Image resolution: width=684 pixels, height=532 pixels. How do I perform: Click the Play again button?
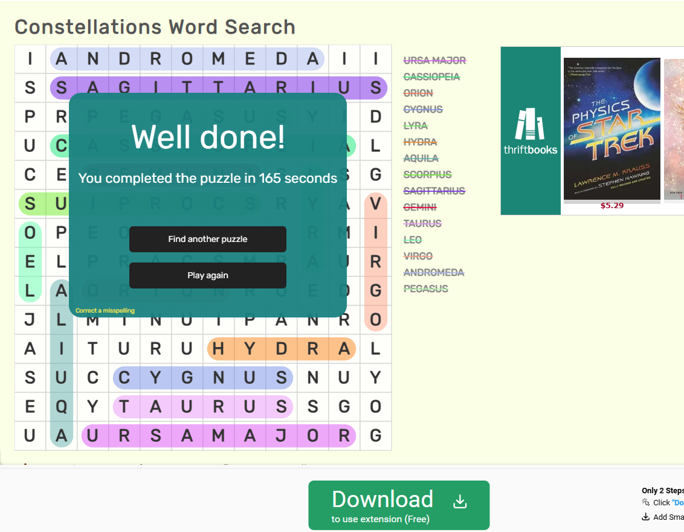click(x=208, y=275)
